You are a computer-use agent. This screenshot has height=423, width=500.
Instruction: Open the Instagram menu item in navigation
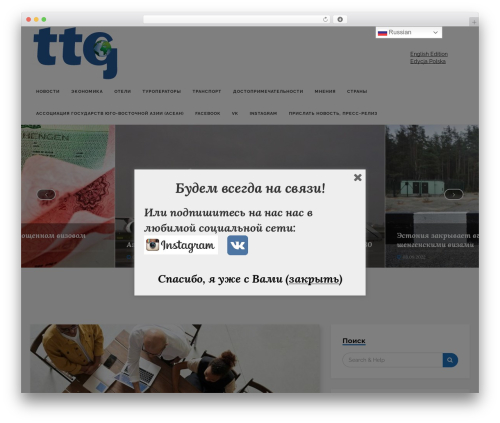pos(263,113)
